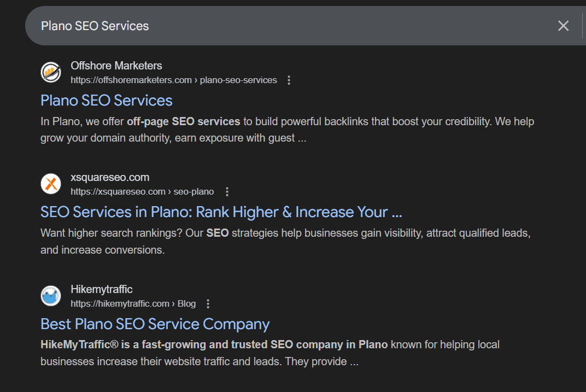Click the Offshore Marketers logo to visit site

pyautogui.click(x=50, y=72)
